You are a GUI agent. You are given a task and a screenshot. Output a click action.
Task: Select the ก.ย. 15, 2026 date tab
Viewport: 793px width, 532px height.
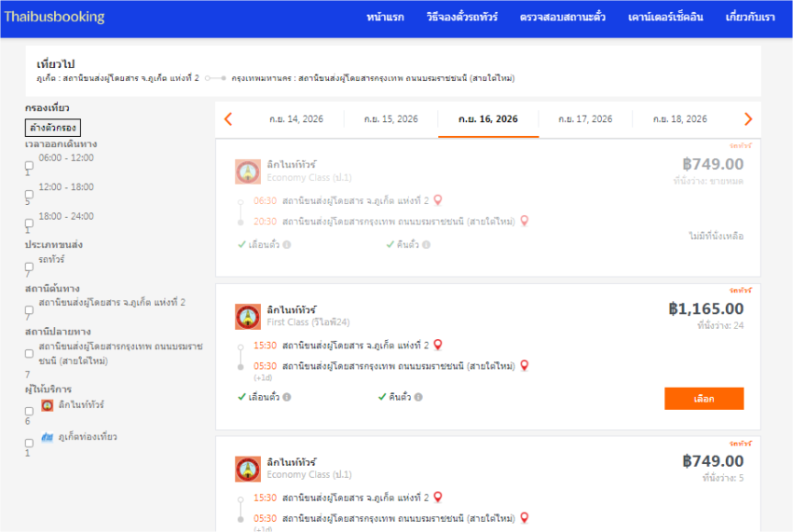coord(391,119)
